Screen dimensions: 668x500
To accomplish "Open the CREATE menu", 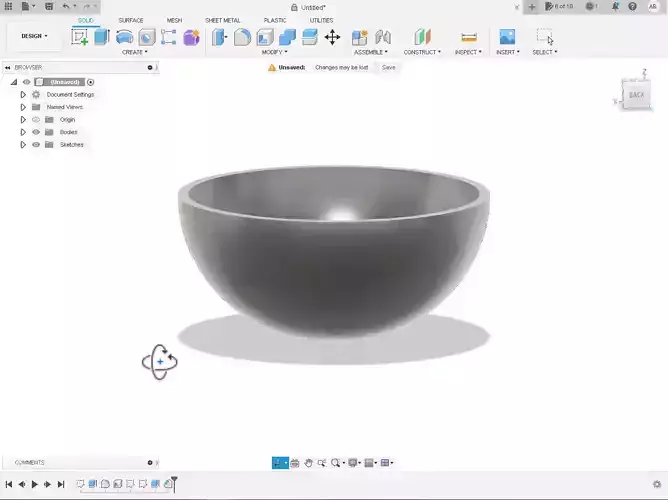I will [135, 52].
